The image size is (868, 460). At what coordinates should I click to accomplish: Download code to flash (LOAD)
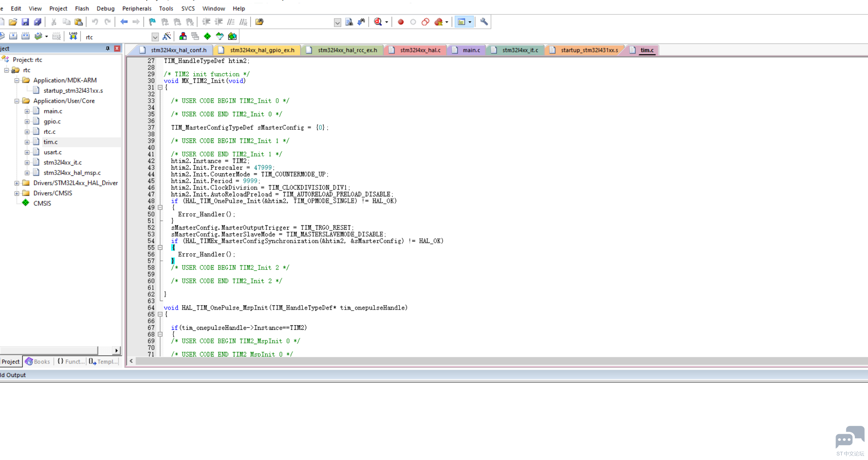coord(73,37)
